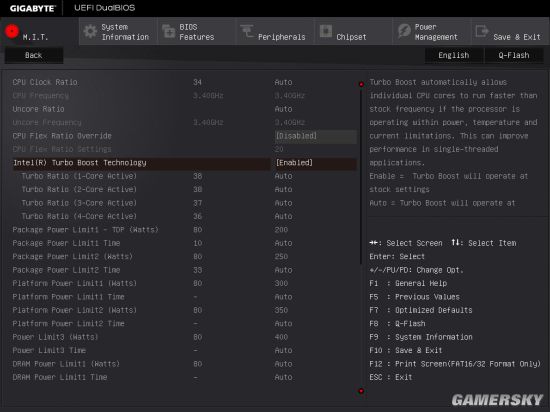Click the F10 Save & Exit help line

coord(406,350)
